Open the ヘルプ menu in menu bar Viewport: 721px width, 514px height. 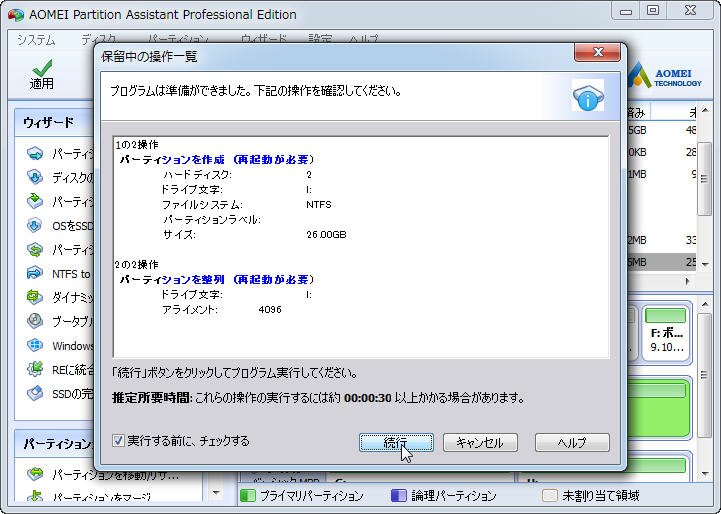click(x=363, y=40)
